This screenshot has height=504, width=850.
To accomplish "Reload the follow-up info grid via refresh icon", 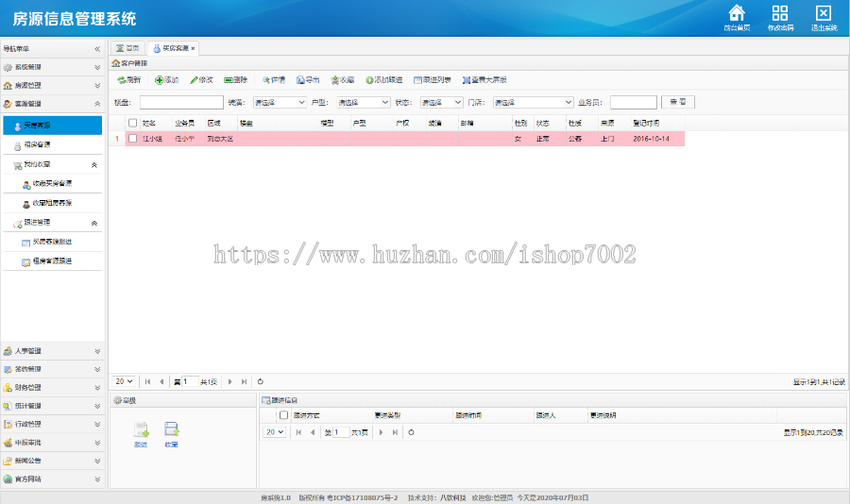I will tap(411, 432).
